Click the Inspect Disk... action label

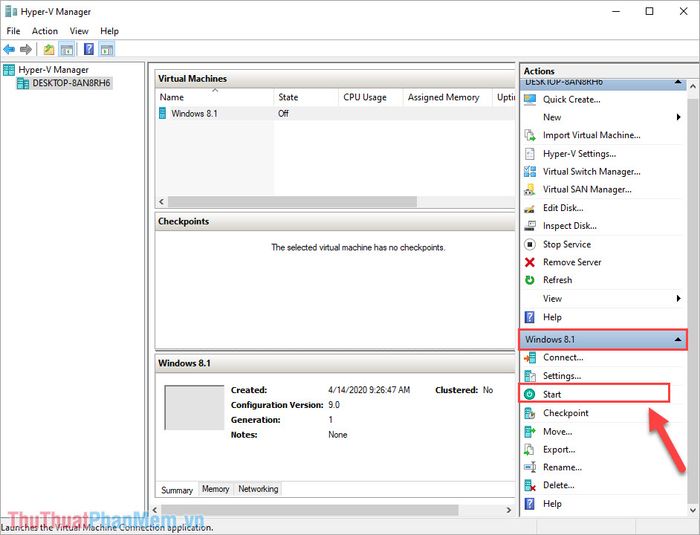coord(570,226)
